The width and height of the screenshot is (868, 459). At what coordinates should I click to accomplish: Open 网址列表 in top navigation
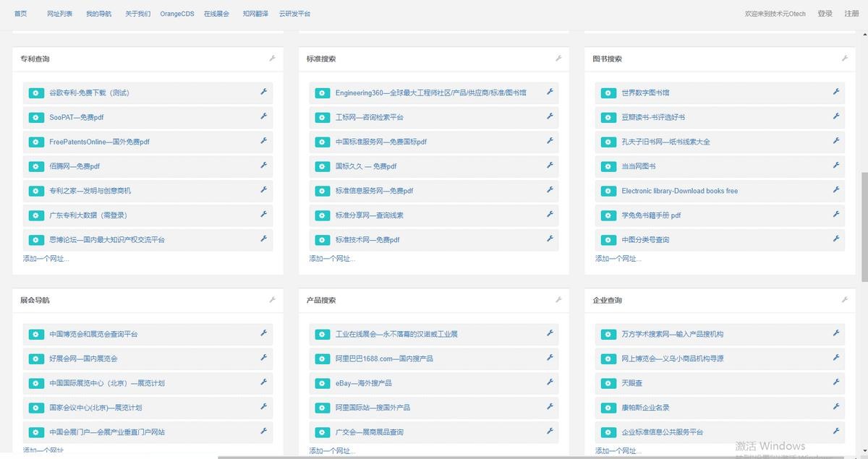pos(59,14)
